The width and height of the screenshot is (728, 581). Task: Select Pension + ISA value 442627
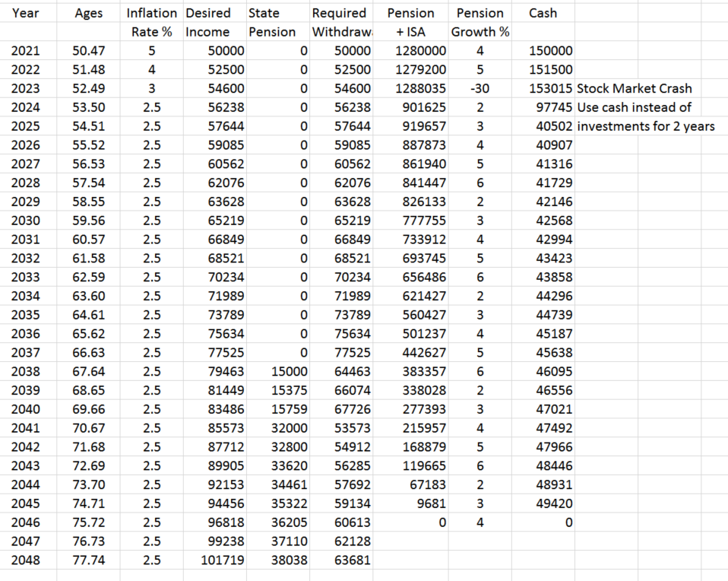tap(410, 353)
